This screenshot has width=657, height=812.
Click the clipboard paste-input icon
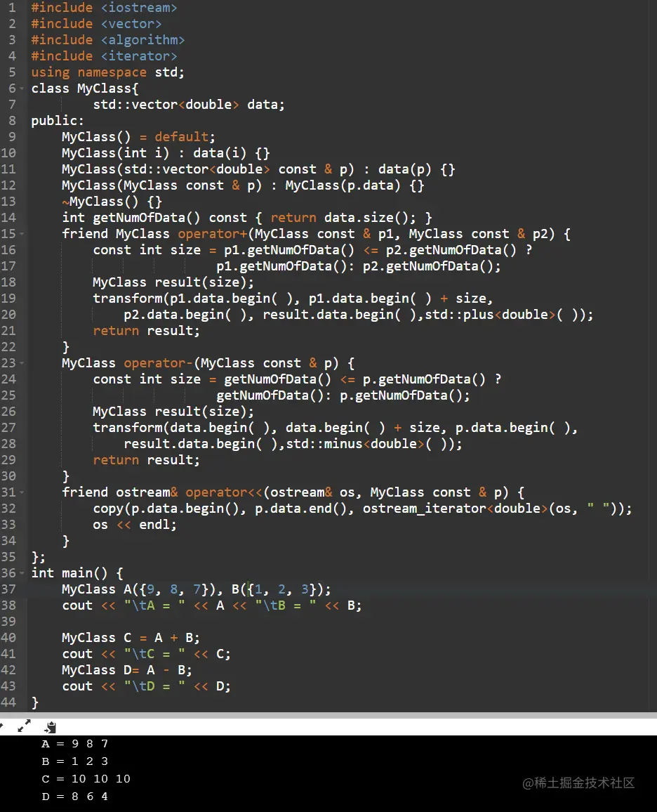pos(50,727)
